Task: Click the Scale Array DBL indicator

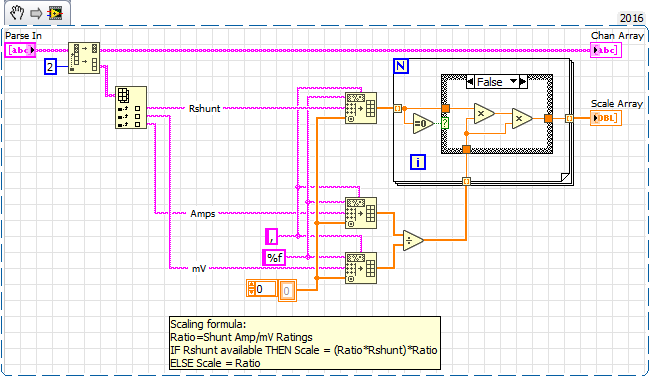Action: (x=605, y=118)
